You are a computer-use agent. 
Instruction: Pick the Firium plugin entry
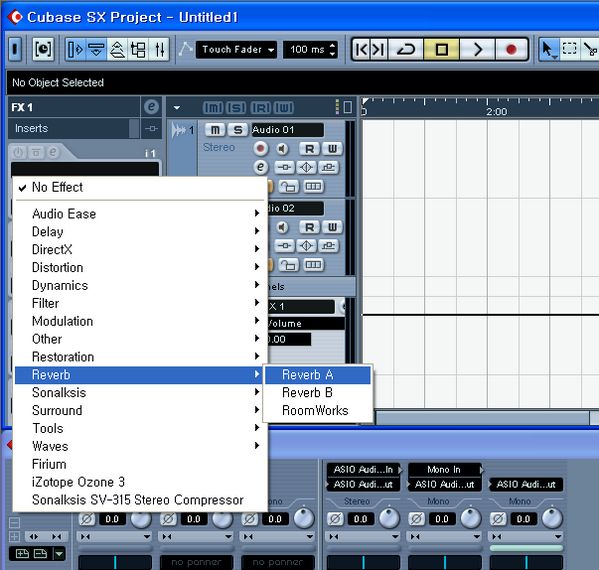(140, 464)
